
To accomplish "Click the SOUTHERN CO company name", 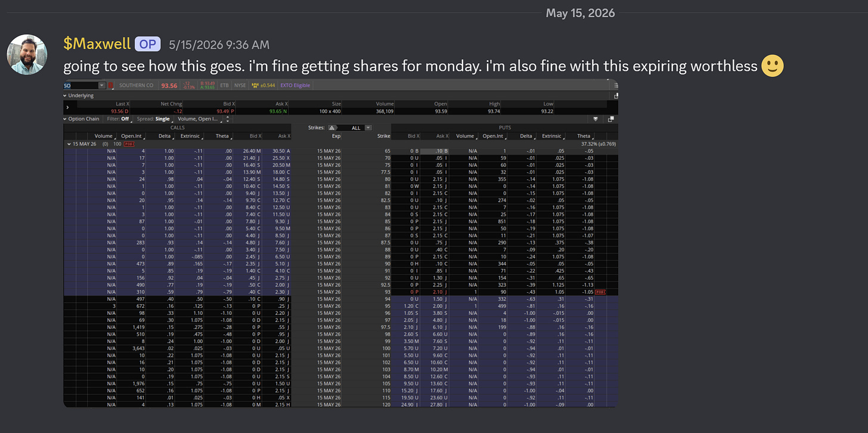I will [x=136, y=85].
